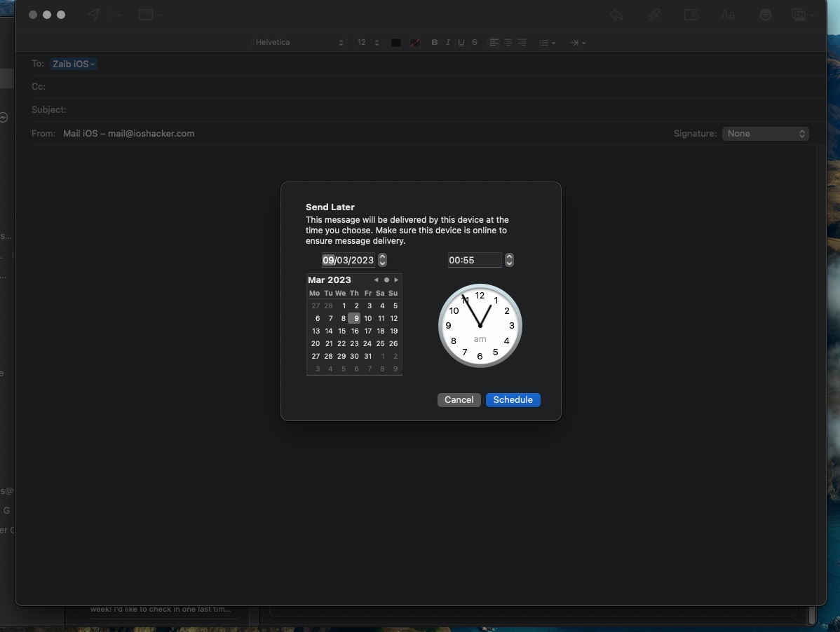The width and height of the screenshot is (840, 632).
Task: Click the analog clock face
Action: 480,325
